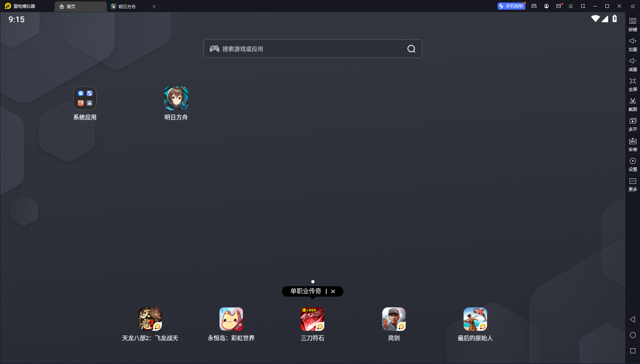The width and height of the screenshot is (640, 364).
Task: Open the user account panel
Action: point(546,6)
